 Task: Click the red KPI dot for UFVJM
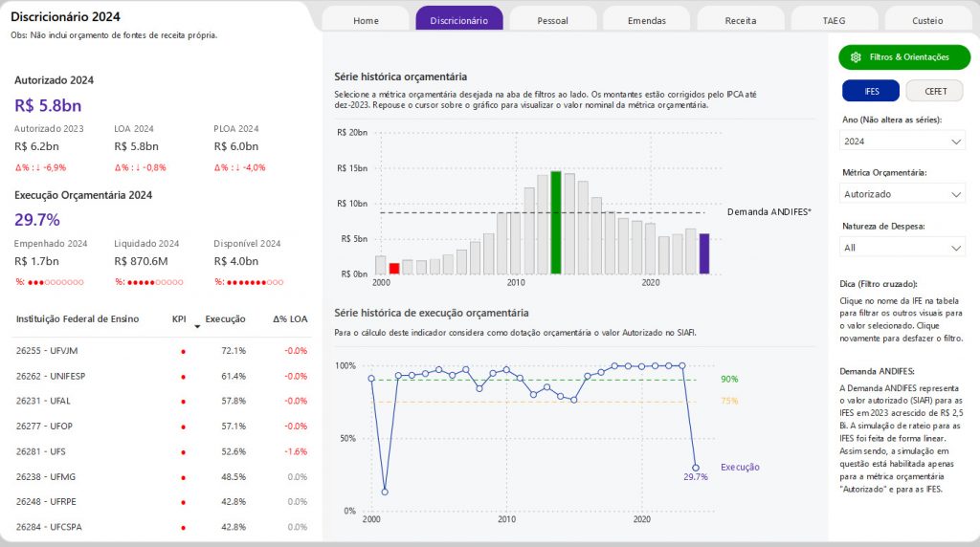[183, 352]
